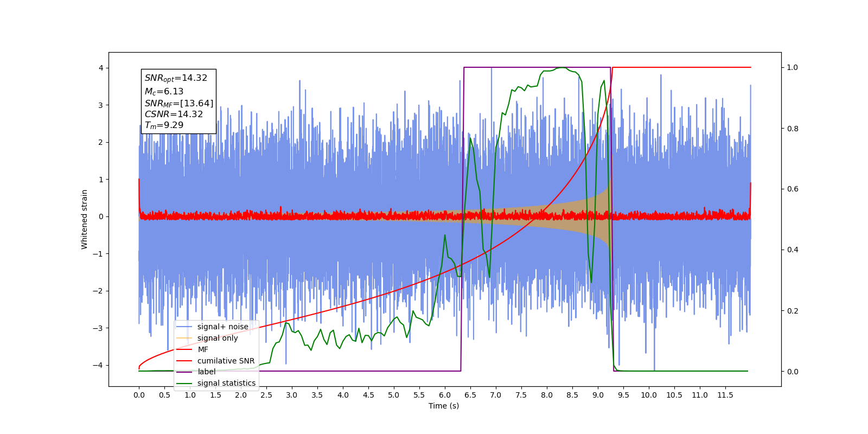
Task: Click the 9.5 tick on time axis
Action: pos(623,395)
